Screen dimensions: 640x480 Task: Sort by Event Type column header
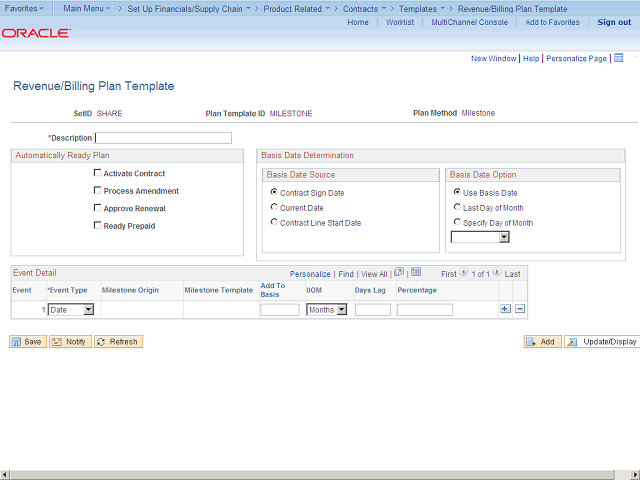(x=68, y=290)
